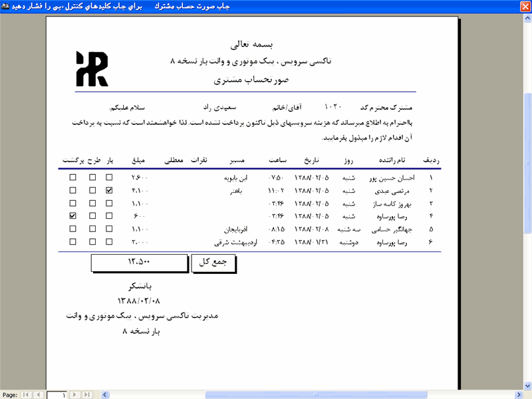Click the route باهنر
The width and height of the screenshot is (532, 399).
pos(236,191)
